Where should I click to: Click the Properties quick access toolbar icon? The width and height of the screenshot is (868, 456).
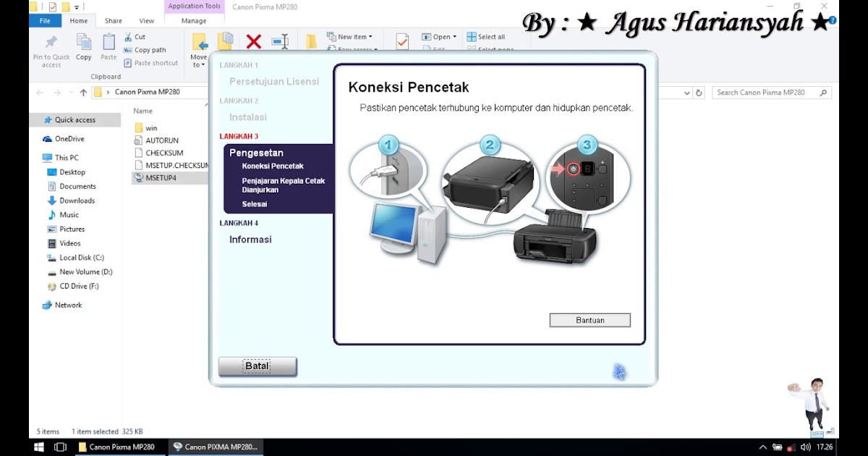(52, 7)
